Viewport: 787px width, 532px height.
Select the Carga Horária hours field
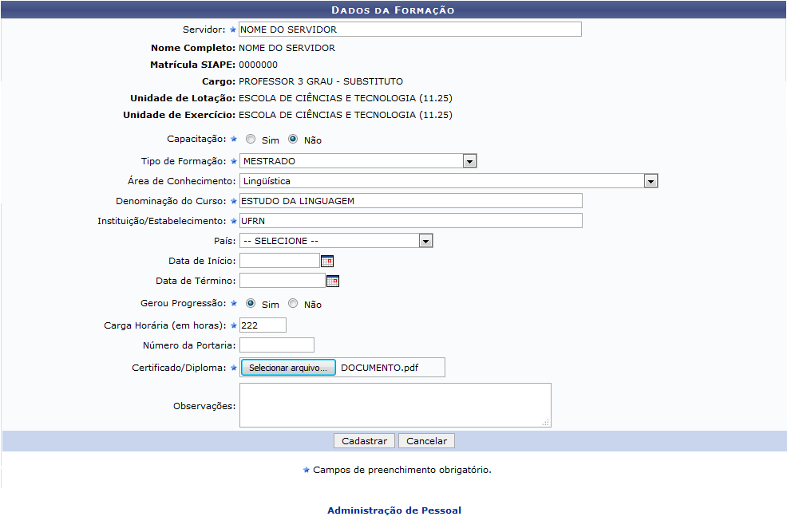(x=262, y=325)
